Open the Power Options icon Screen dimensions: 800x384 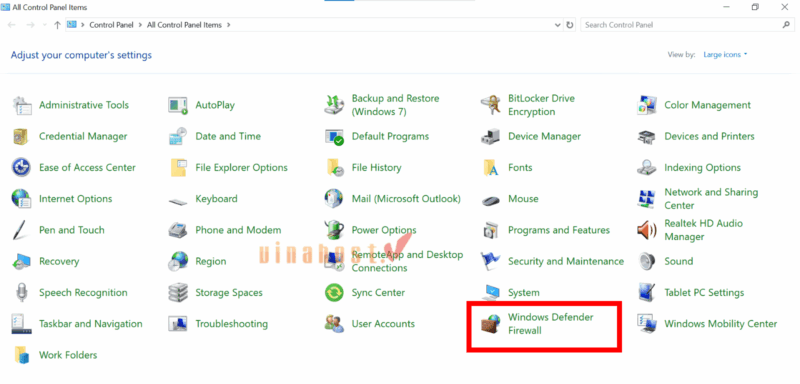(x=334, y=230)
